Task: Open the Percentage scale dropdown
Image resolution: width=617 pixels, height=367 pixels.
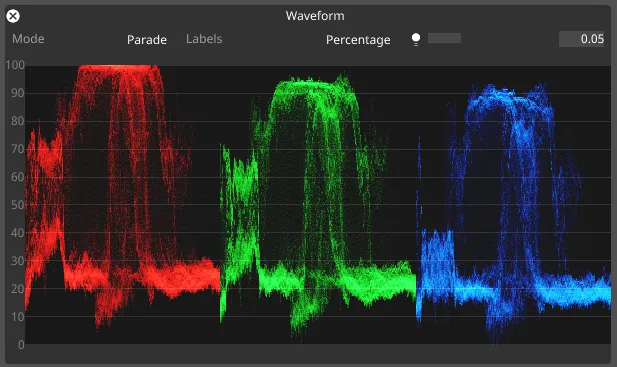Action: click(x=358, y=40)
